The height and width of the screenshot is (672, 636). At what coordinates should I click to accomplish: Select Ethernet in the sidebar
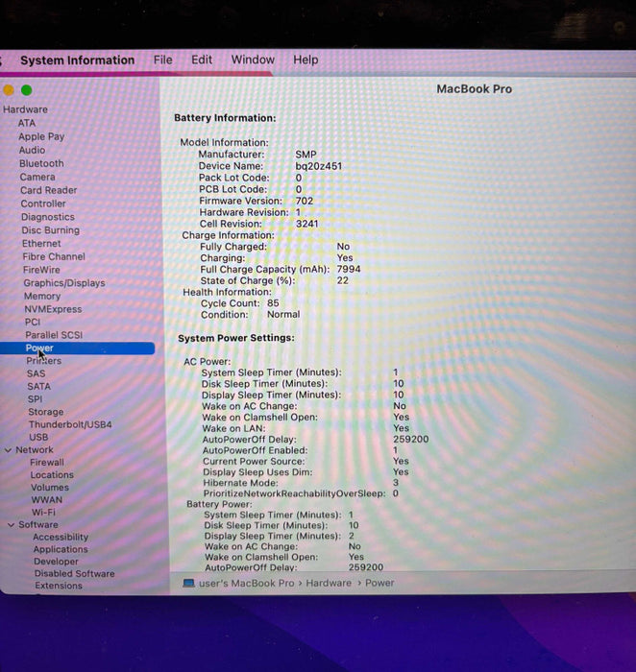click(41, 244)
